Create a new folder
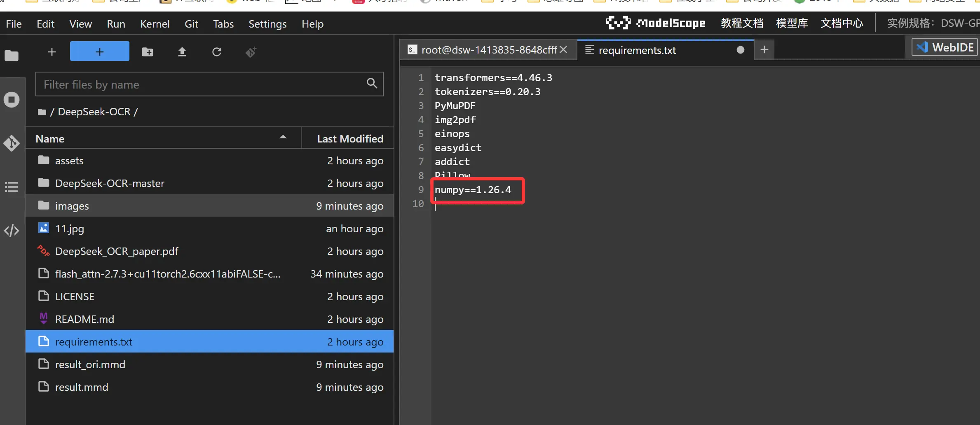This screenshot has height=425, width=980. point(148,52)
